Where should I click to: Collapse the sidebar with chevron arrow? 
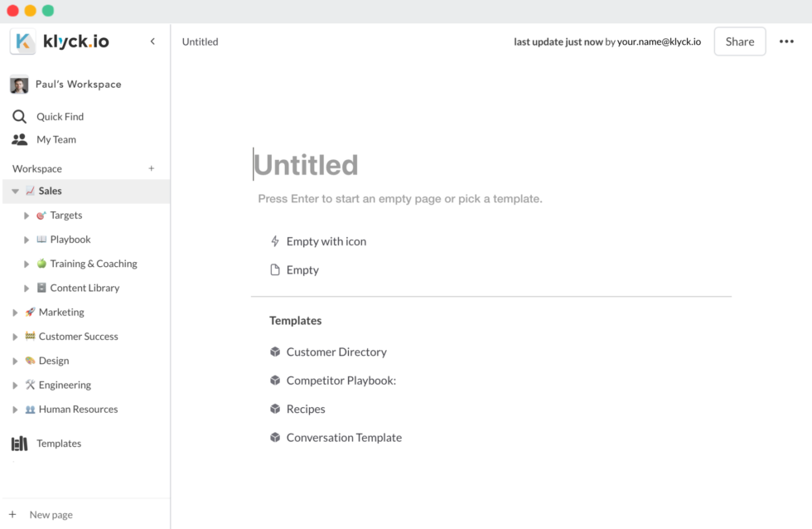coord(152,41)
